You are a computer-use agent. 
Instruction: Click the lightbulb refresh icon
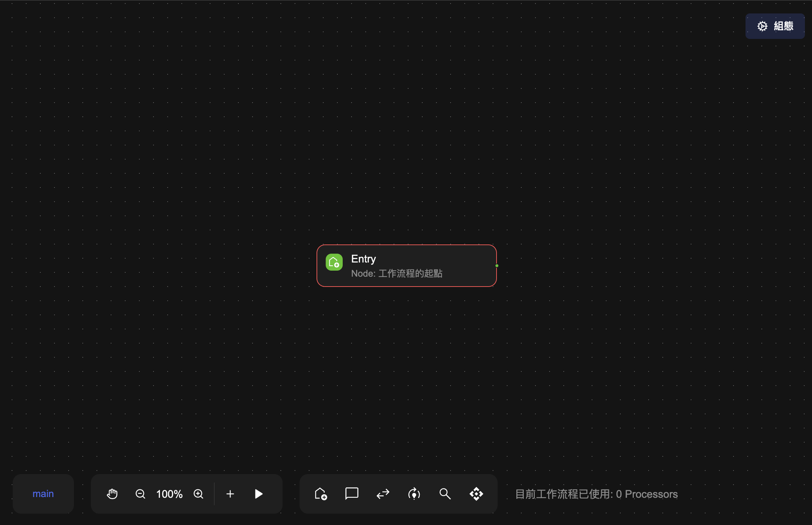pyautogui.click(x=414, y=494)
